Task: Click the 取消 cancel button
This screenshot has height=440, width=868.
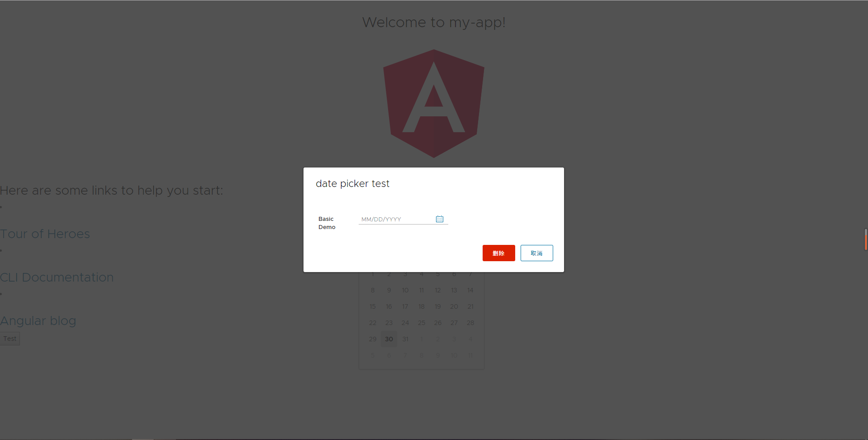Action: coord(536,253)
